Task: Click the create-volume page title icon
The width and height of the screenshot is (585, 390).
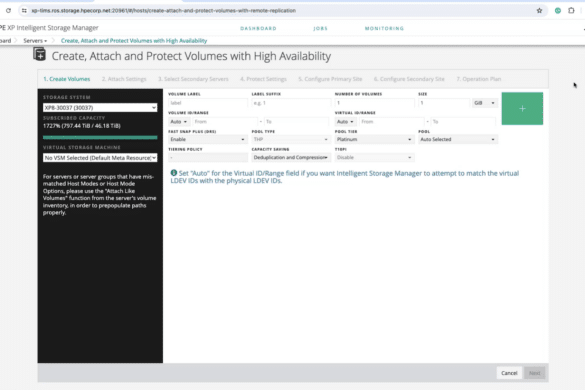Action: [x=40, y=55]
